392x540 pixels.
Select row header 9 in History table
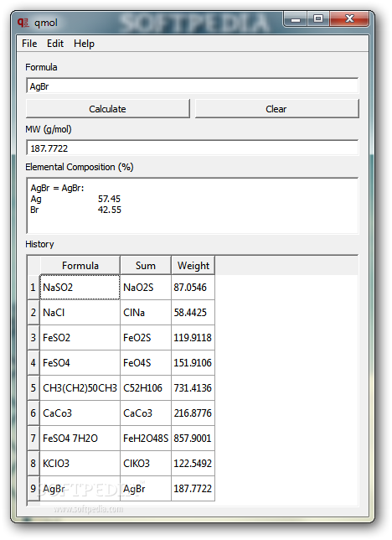pyautogui.click(x=34, y=488)
